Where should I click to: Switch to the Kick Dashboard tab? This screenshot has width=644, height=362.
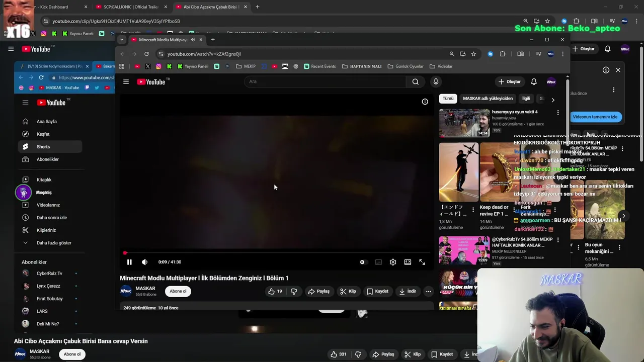click(x=60, y=7)
